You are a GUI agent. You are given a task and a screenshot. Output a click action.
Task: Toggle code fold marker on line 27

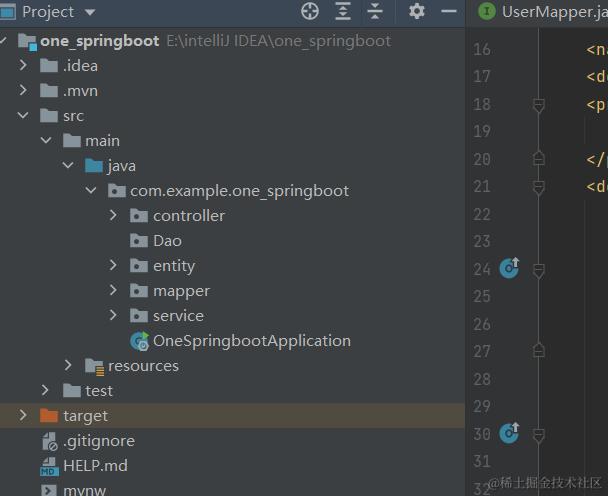click(539, 351)
